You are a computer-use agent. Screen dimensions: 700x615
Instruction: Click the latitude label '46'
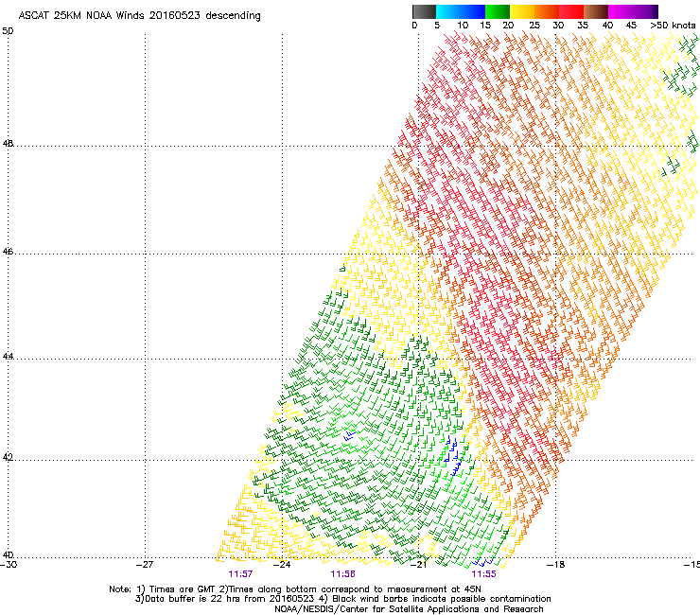tap(8, 252)
